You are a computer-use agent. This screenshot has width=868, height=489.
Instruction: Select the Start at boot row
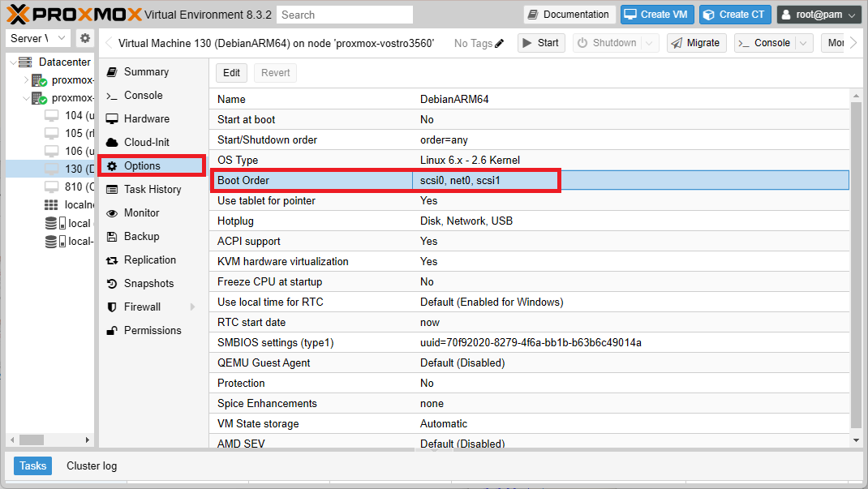[x=529, y=119]
